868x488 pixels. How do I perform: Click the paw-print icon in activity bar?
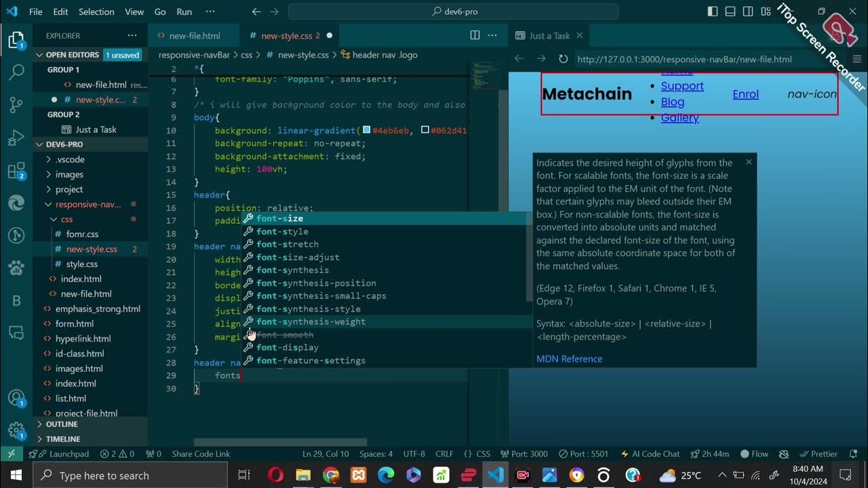pyautogui.click(x=16, y=267)
